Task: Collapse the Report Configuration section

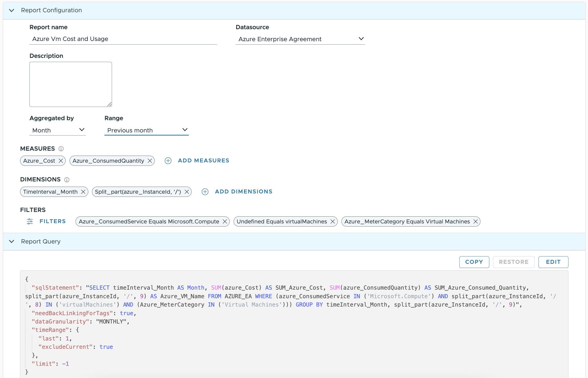Action: pyautogui.click(x=11, y=10)
